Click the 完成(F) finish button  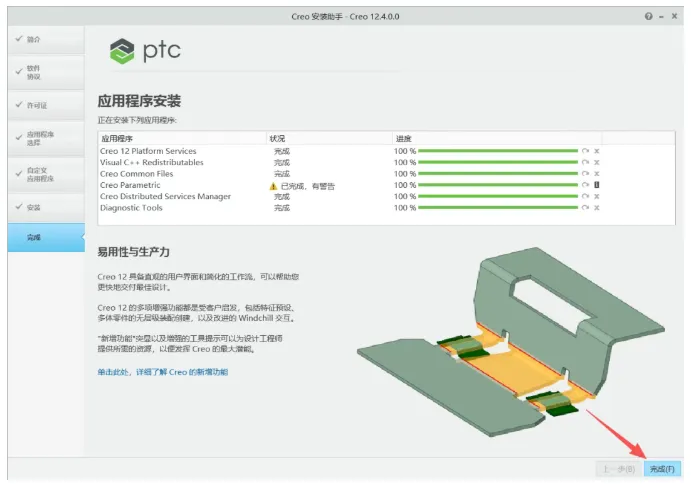pyautogui.click(x=662, y=469)
